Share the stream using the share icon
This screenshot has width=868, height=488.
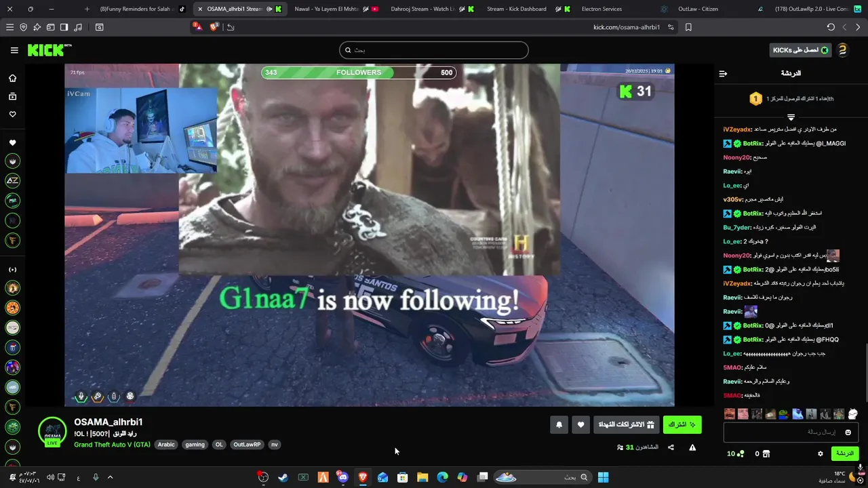click(x=671, y=447)
